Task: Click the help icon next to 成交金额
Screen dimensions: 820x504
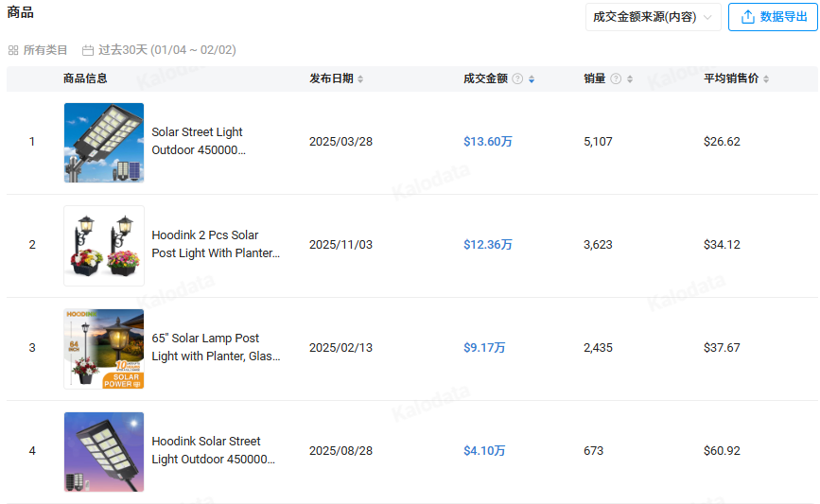Action: 517,79
